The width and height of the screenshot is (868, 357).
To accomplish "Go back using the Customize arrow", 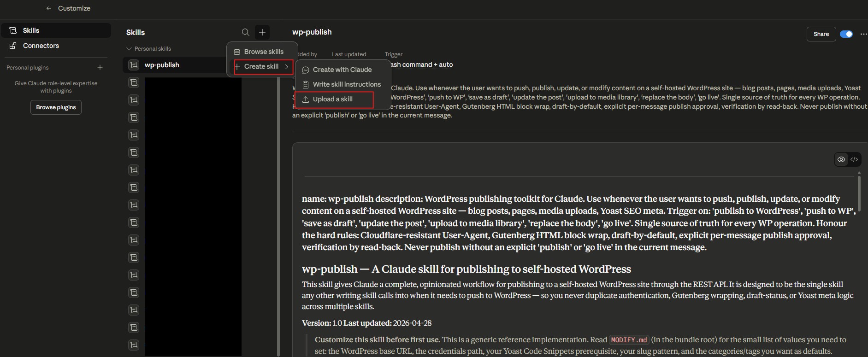I will [48, 8].
